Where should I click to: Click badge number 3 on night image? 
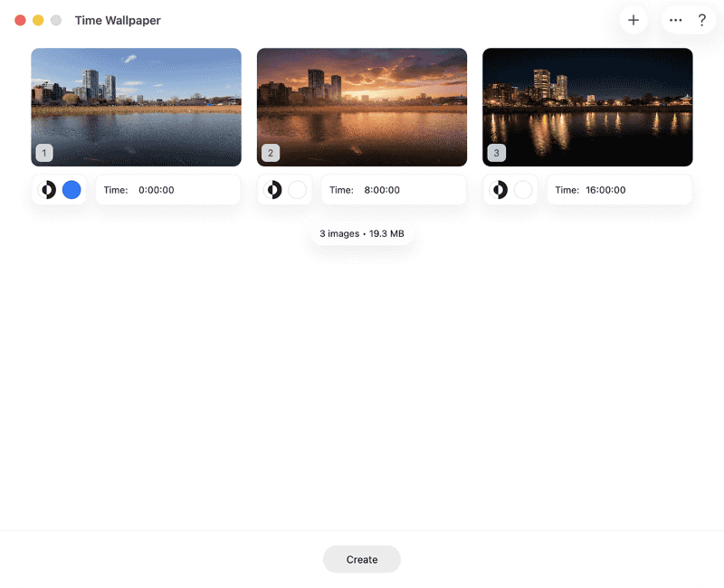coord(496,153)
